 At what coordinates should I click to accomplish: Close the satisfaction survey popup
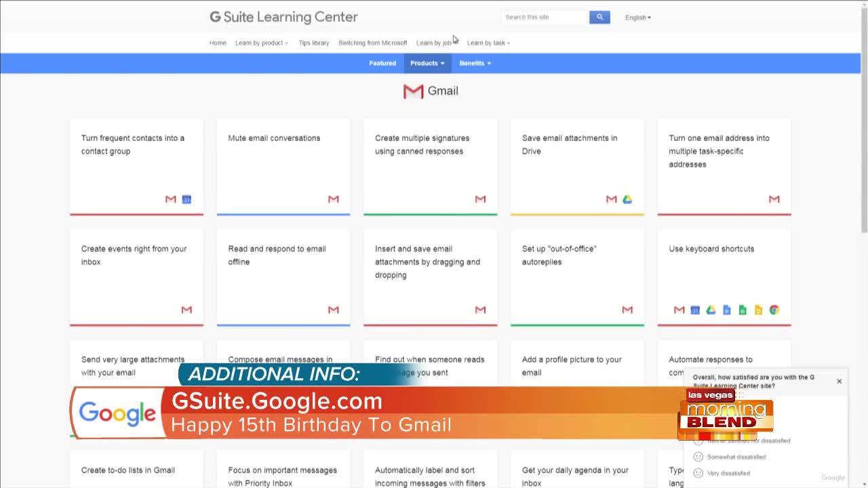[839, 381]
